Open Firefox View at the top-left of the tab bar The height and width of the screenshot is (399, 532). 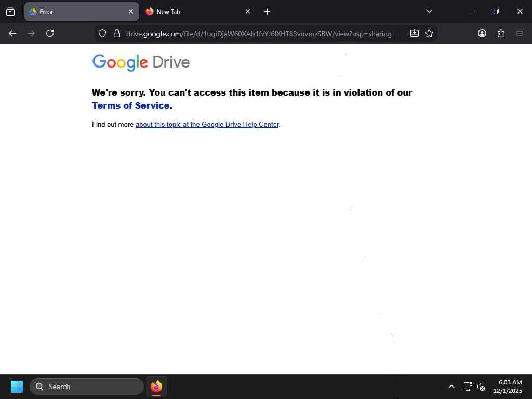[x=10, y=11]
